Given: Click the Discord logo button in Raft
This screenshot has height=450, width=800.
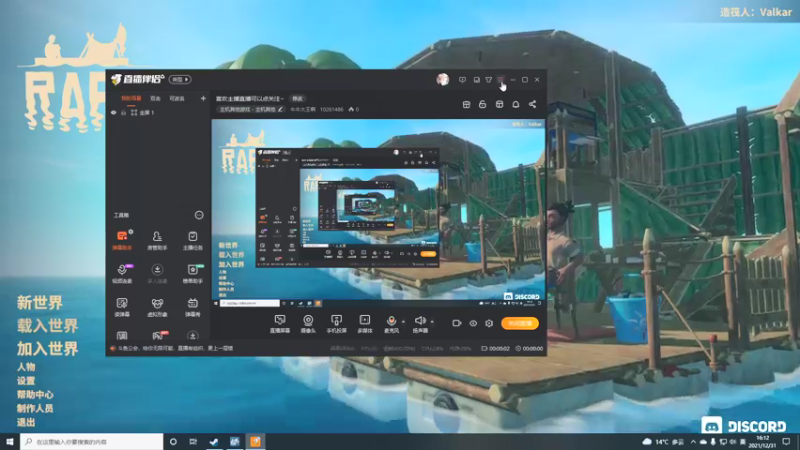Looking at the screenshot, I should point(743,426).
